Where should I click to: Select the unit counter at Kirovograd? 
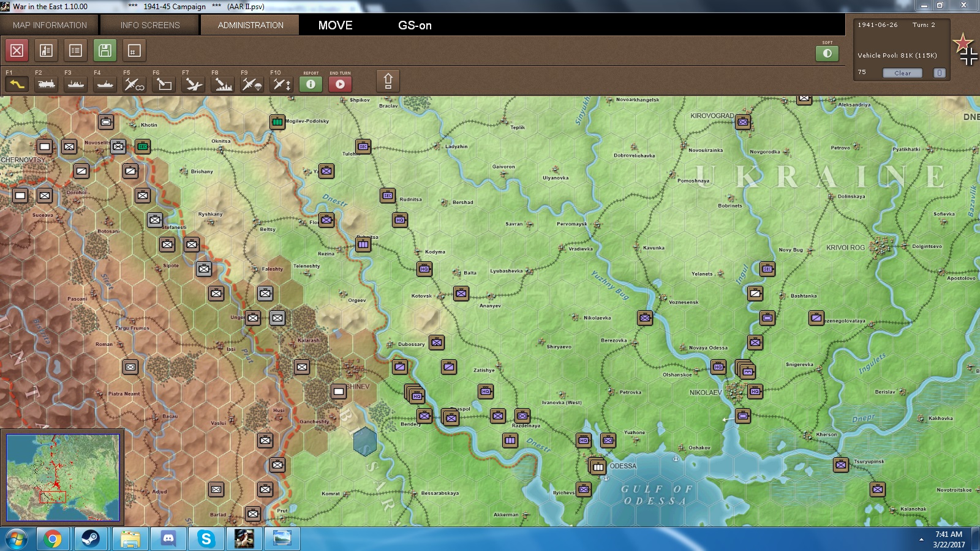tap(743, 122)
